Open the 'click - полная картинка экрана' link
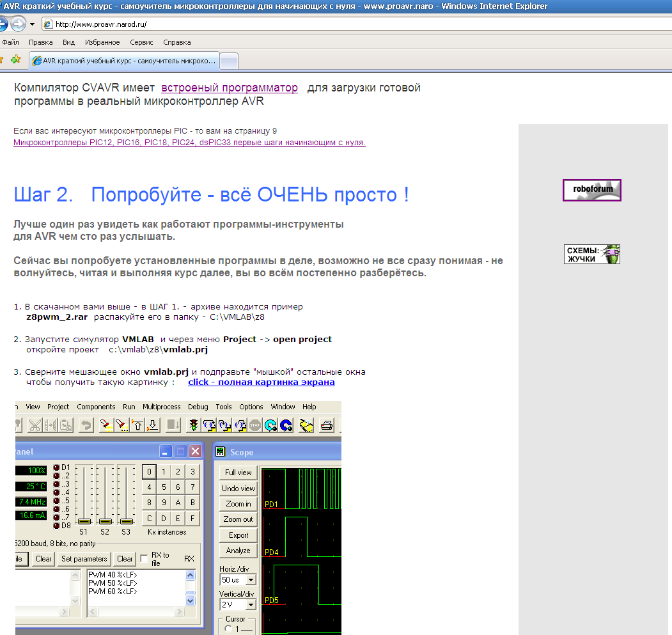The width and height of the screenshot is (672, 635). click(261, 382)
